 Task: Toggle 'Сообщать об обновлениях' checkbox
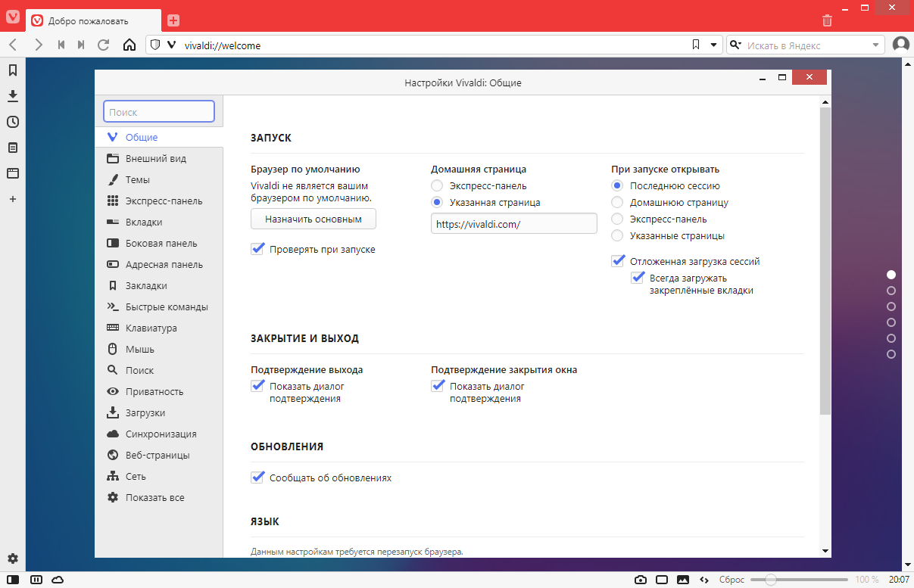click(x=257, y=478)
